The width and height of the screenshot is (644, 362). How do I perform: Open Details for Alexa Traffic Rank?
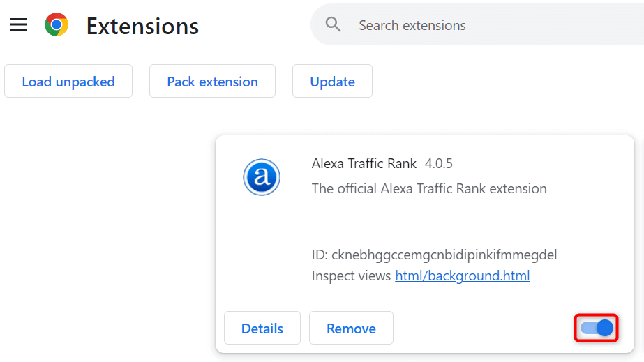[x=262, y=329]
